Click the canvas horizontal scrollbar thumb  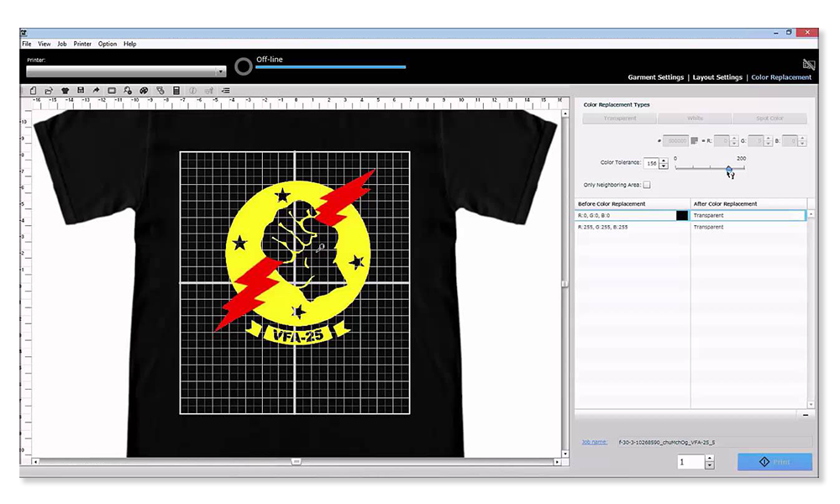(x=297, y=461)
